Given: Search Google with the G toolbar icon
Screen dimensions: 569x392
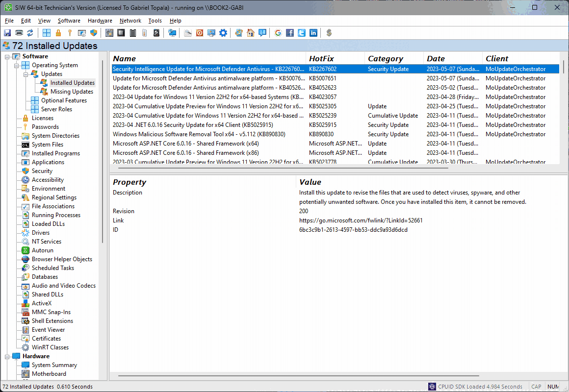Looking at the screenshot, I should (278, 33).
